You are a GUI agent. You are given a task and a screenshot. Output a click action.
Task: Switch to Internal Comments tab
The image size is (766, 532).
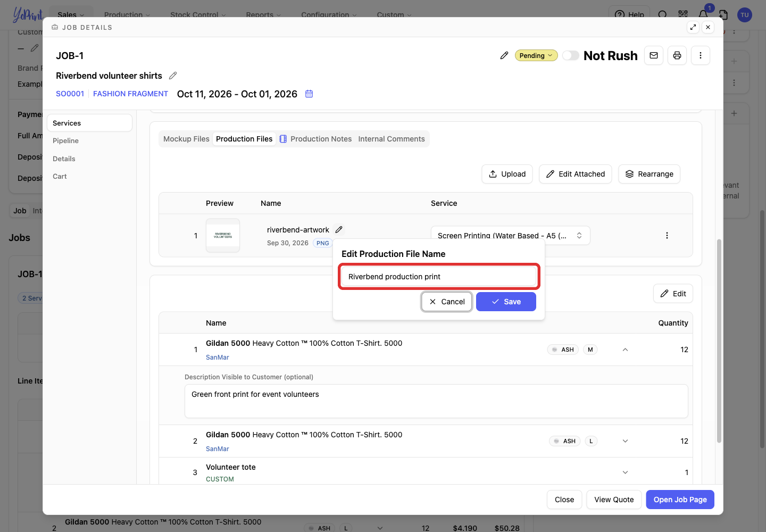coord(392,139)
